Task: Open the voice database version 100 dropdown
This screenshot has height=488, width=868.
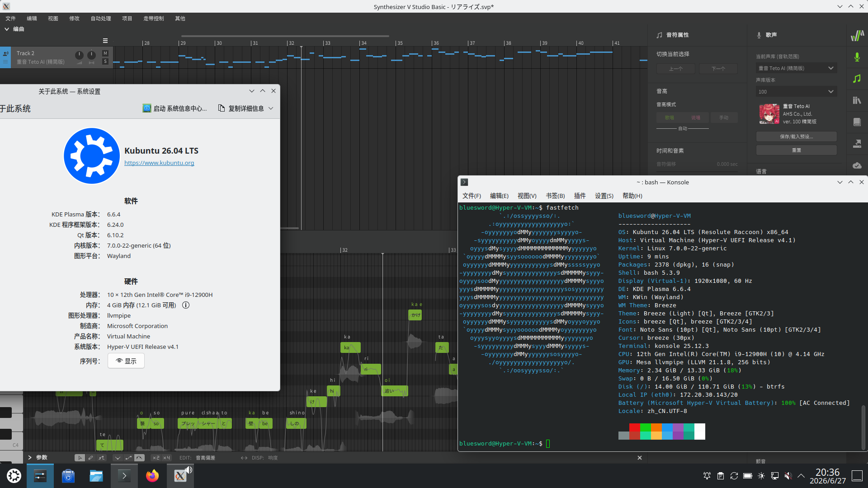Action: point(796,92)
